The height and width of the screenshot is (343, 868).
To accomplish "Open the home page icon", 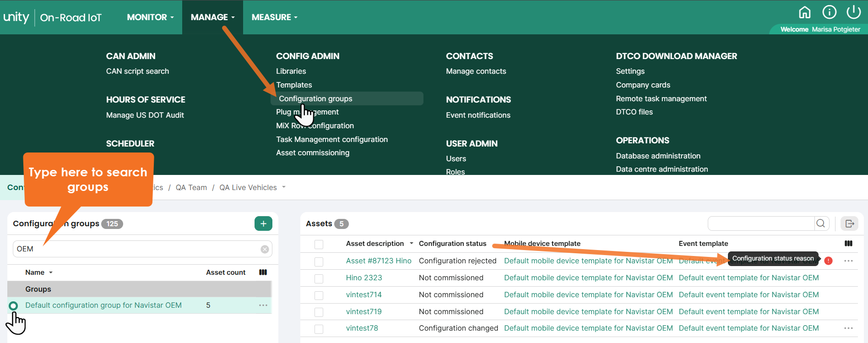I will pos(804,12).
